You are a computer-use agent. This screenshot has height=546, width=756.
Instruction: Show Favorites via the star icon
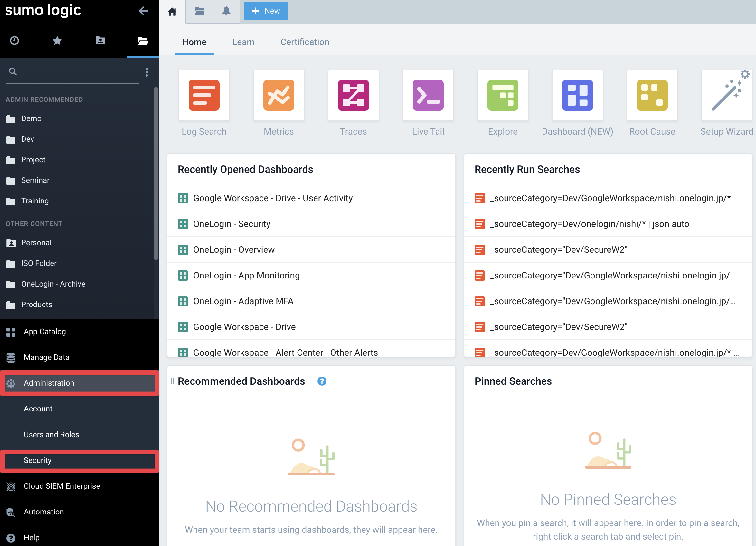(x=57, y=41)
